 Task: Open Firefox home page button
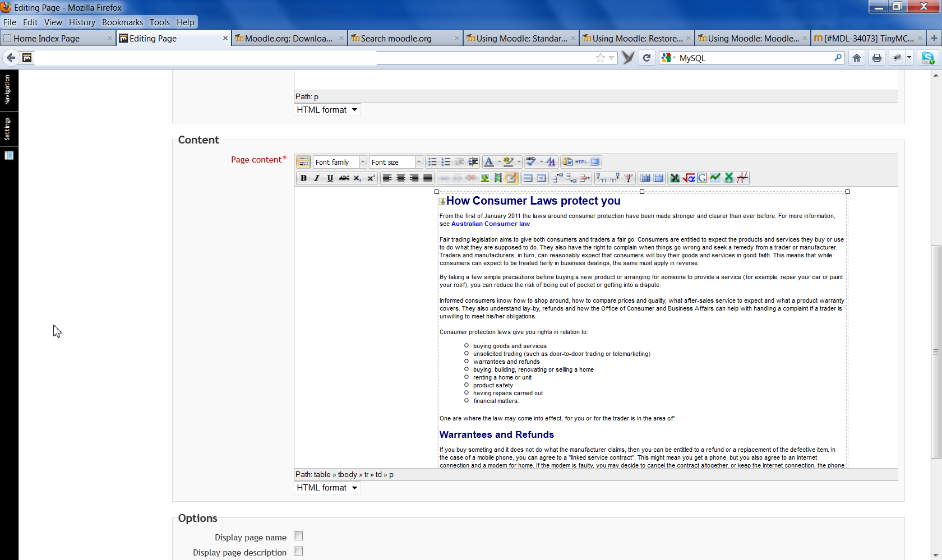point(857,58)
